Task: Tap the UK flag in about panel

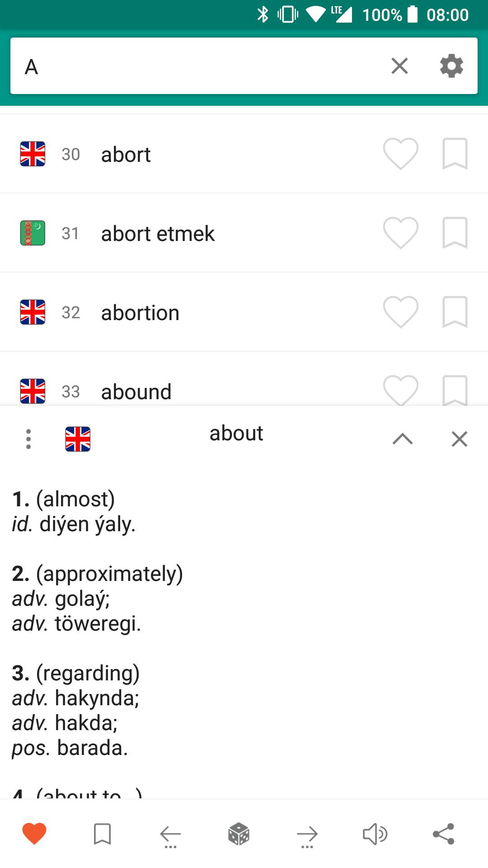Action: click(78, 439)
